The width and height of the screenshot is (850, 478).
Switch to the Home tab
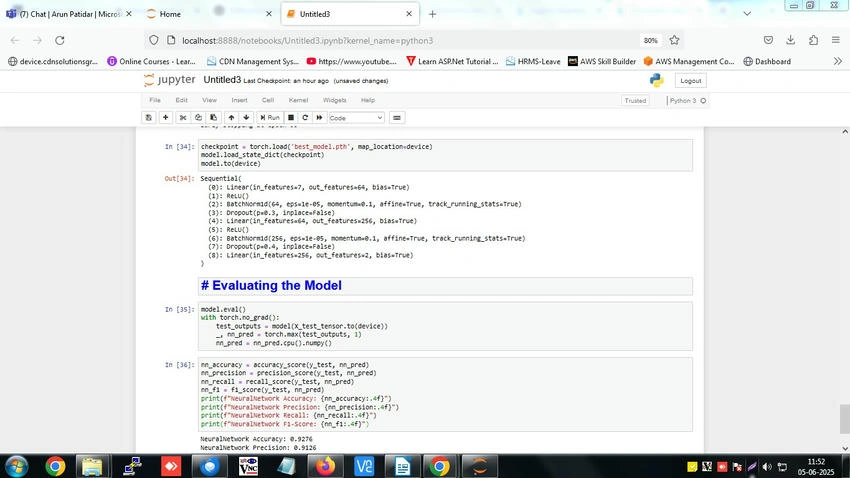point(209,14)
